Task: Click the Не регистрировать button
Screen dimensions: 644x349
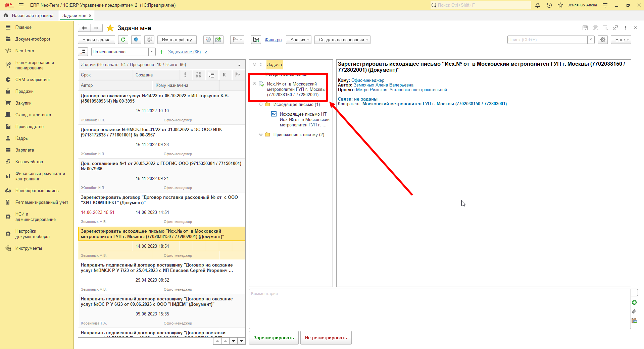Action: 326,338
